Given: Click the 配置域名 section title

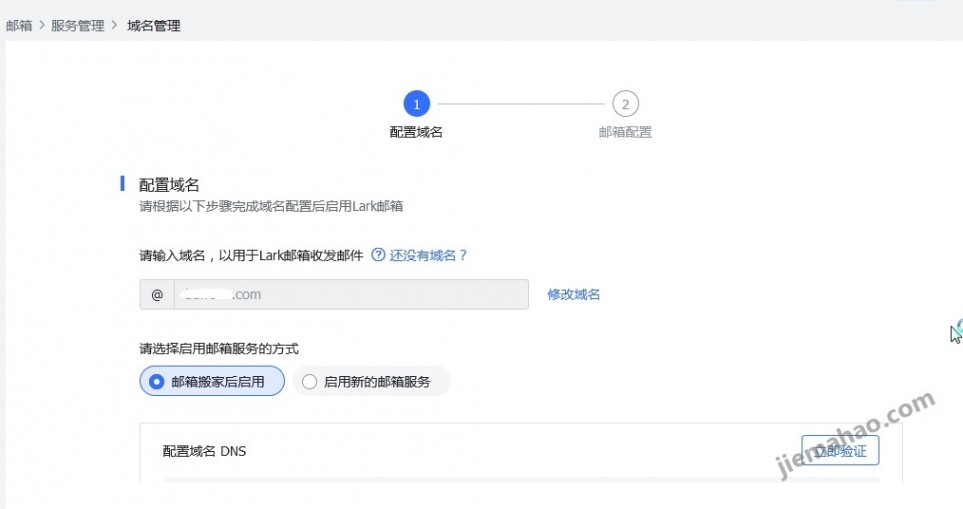Looking at the screenshot, I should pos(169,185).
